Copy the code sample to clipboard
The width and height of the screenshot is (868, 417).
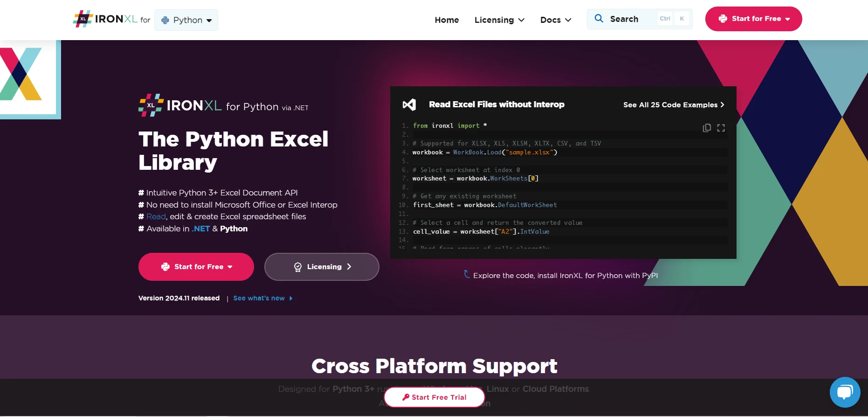pos(707,128)
